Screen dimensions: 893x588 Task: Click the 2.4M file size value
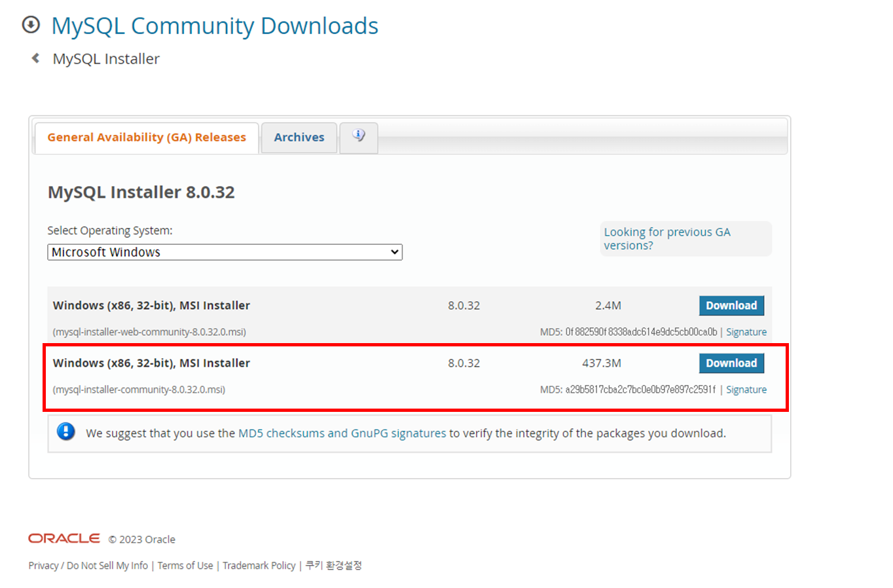pos(608,306)
